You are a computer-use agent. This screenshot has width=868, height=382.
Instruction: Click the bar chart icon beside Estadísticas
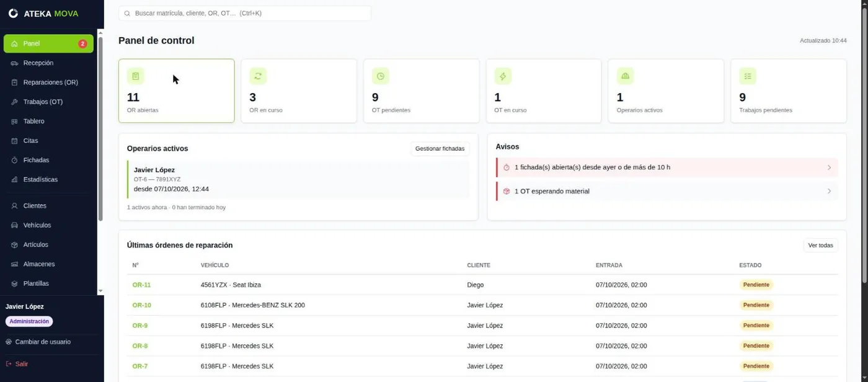pyautogui.click(x=14, y=180)
